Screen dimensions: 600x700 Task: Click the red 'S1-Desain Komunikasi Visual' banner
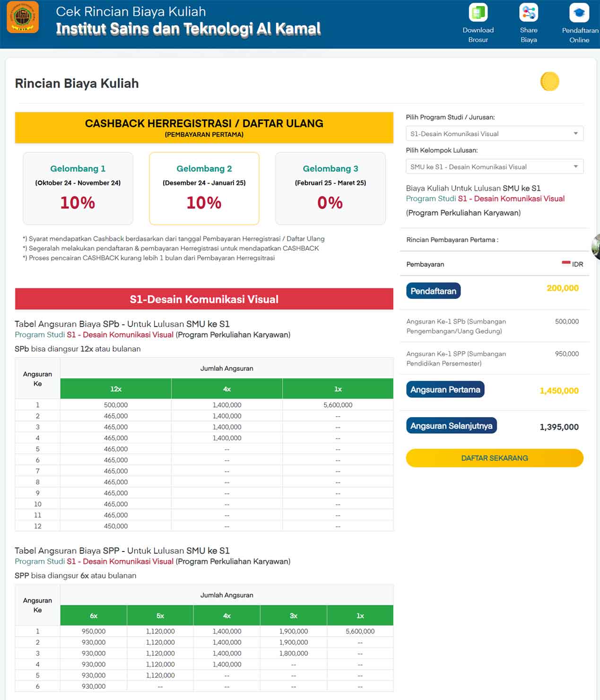click(204, 299)
